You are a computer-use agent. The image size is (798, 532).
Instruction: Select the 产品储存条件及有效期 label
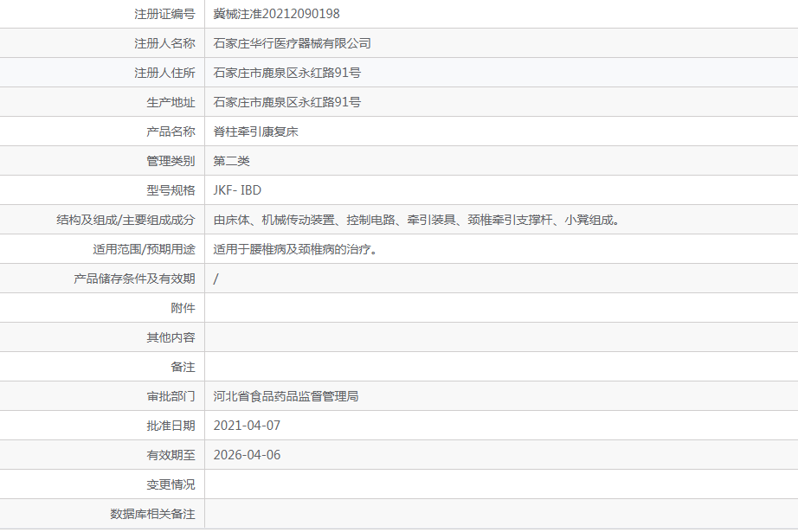[134, 279]
